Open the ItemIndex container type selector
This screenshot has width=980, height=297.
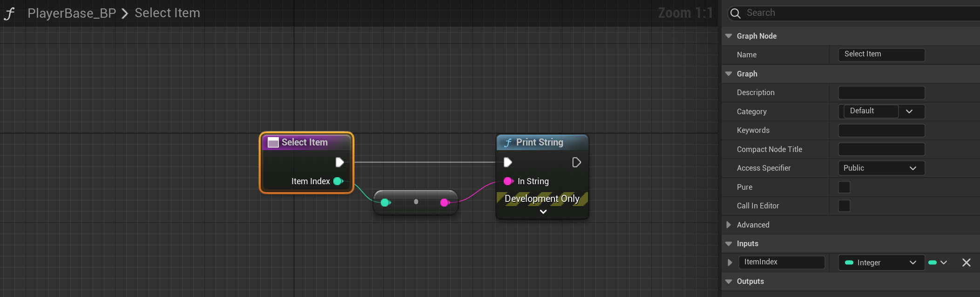point(938,262)
